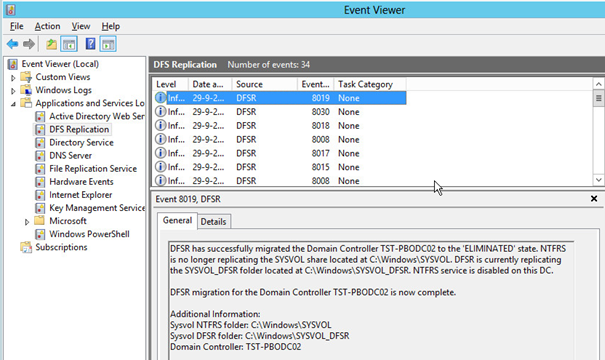Expand the Custom Views node
The image size is (605, 360).
[x=13, y=78]
